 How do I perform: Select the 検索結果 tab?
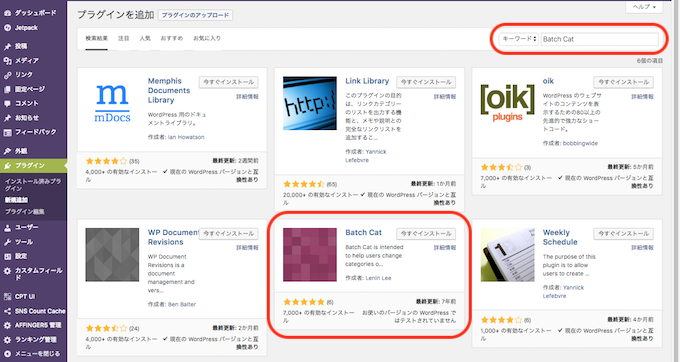(x=96, y=38)
